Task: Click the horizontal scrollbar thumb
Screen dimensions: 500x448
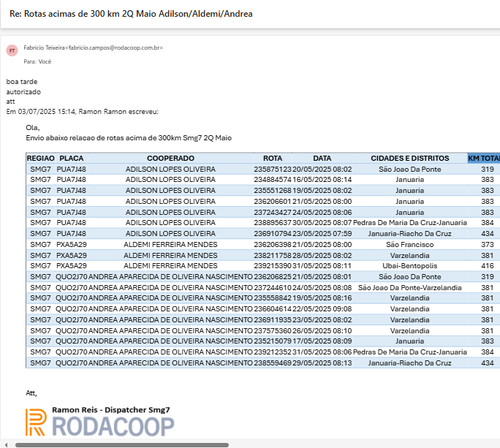Action: [x=122, y=445]
